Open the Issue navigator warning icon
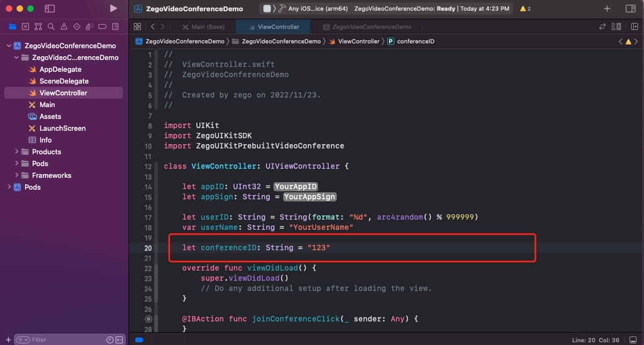Viewport: 644px width, 345px height. pos(64,26)
